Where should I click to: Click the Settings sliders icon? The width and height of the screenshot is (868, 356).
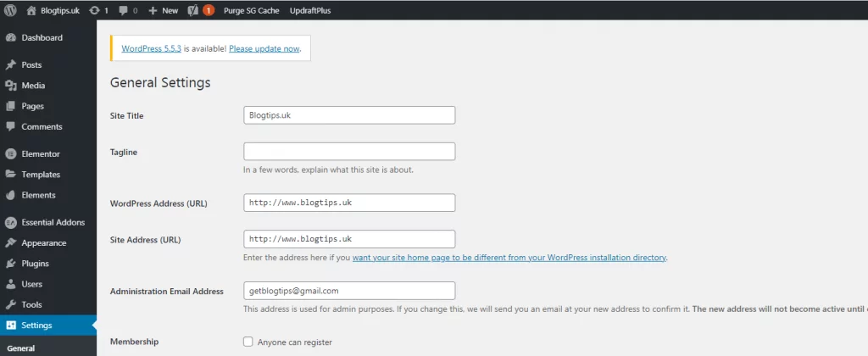10,325
